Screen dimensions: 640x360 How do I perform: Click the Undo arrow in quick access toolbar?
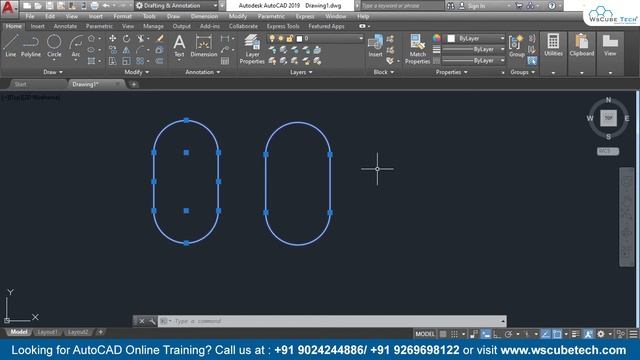click(106, 6)
